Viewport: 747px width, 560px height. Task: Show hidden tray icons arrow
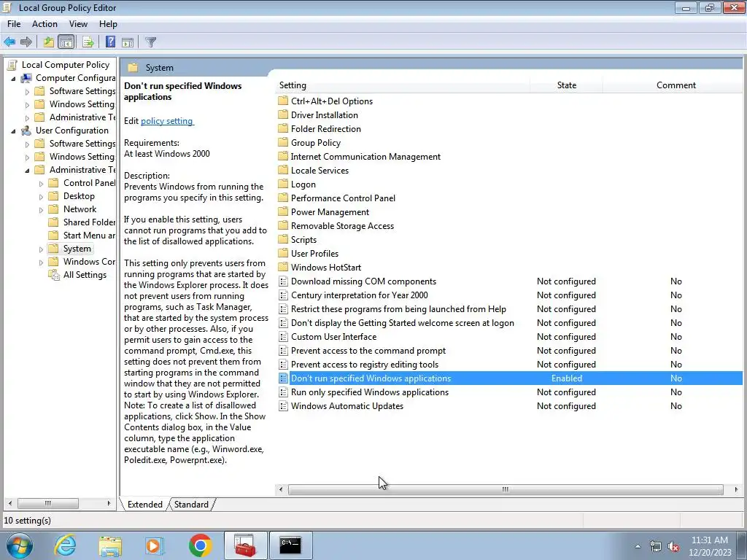click(x=638, y=546)
